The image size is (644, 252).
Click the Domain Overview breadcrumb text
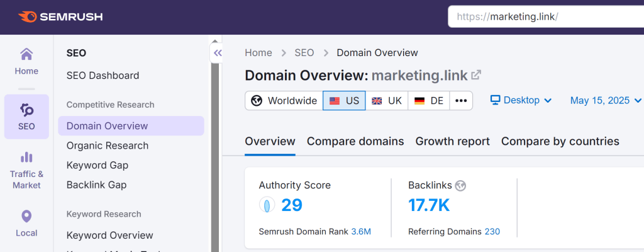pos(377,53)
